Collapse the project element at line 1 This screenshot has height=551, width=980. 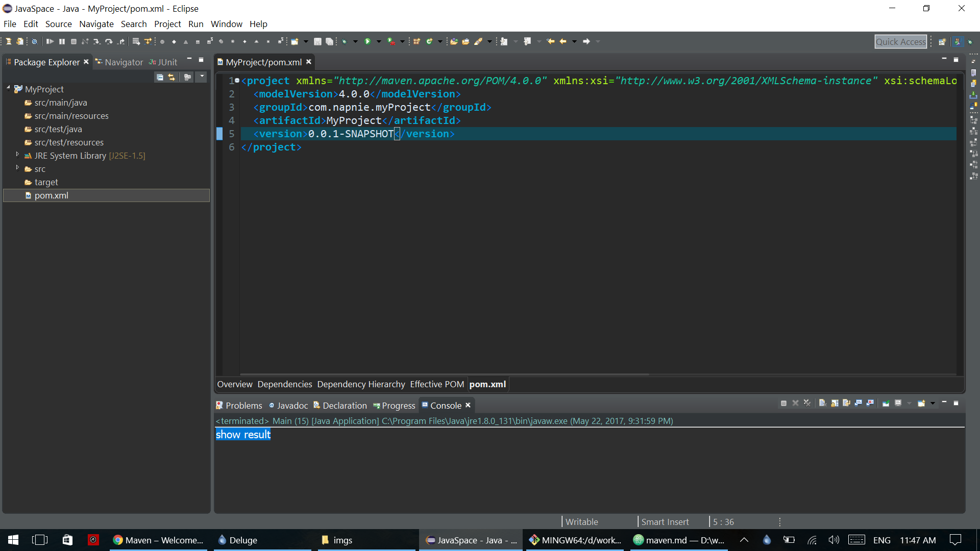(237, 81)
